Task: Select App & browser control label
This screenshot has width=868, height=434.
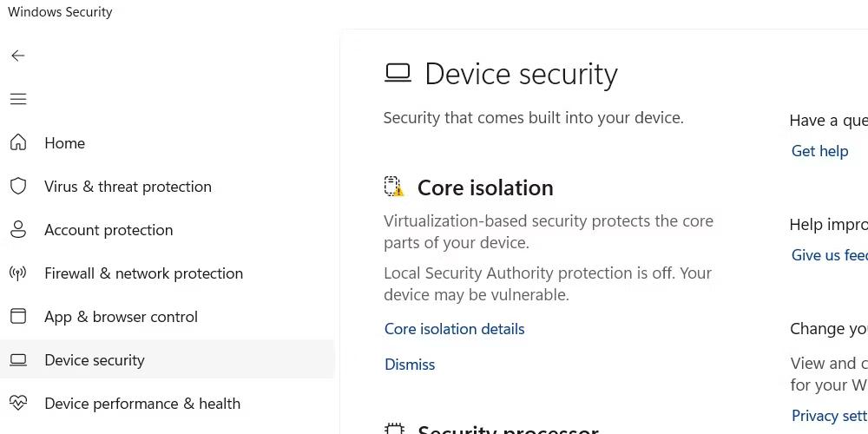Action: tap(121, 317)
